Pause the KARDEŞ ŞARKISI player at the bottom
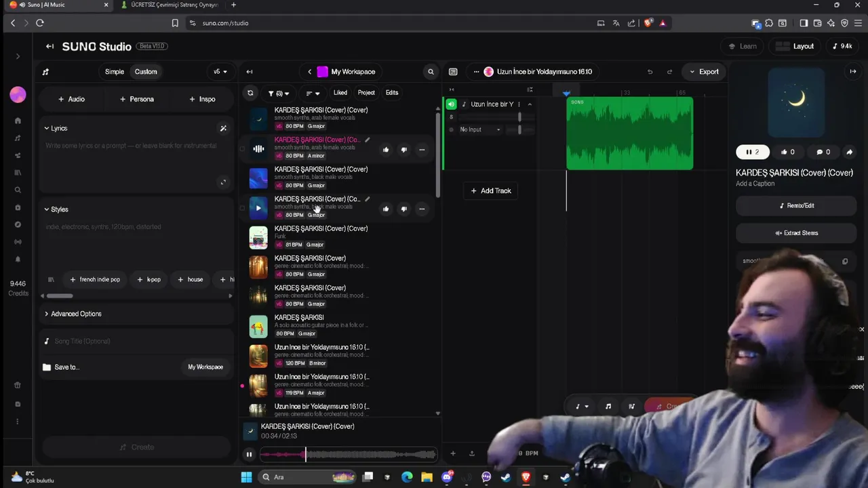This screenshot has height=488, width=868. [249, 455]
